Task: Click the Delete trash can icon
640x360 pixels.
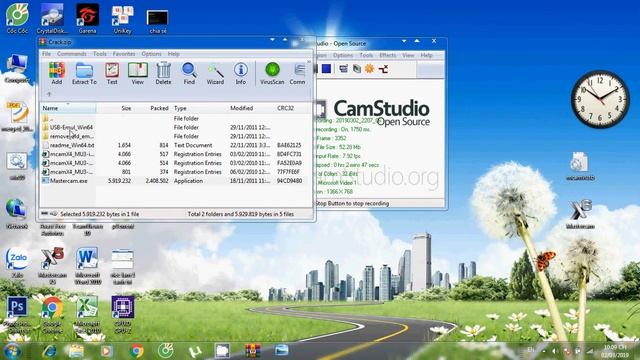Action: 163,73
